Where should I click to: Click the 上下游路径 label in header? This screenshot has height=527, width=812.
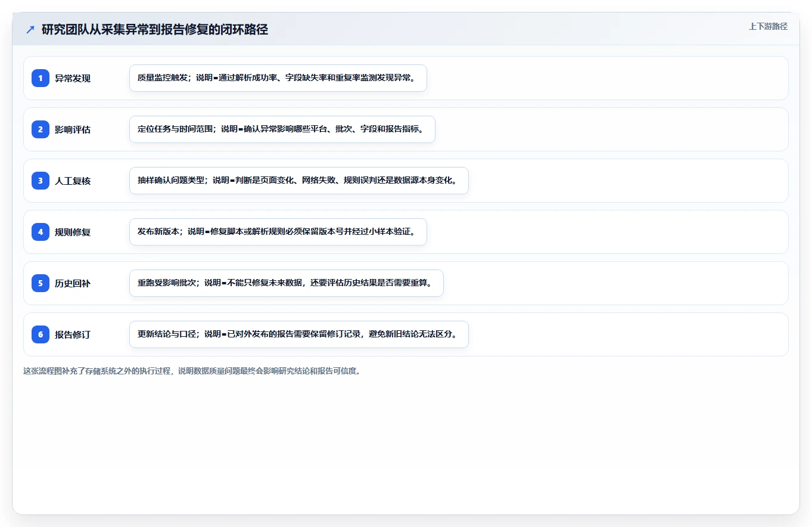point(768,26)
